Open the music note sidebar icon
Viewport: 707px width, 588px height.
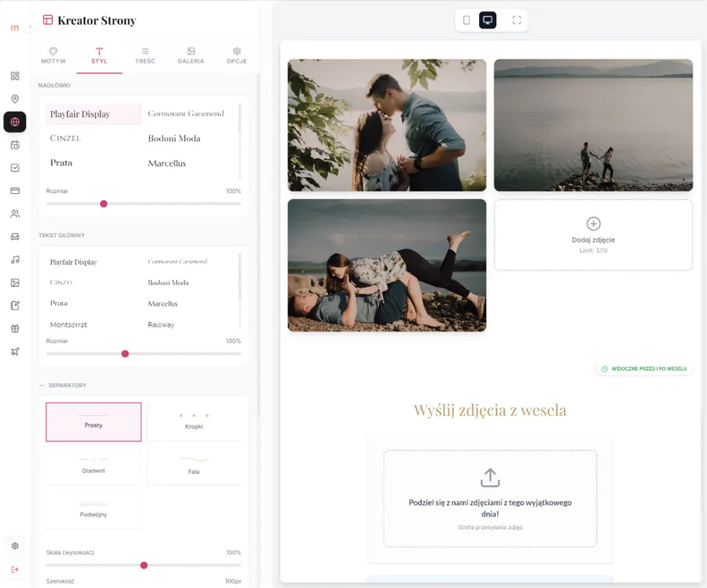click(x=15, y=260)
